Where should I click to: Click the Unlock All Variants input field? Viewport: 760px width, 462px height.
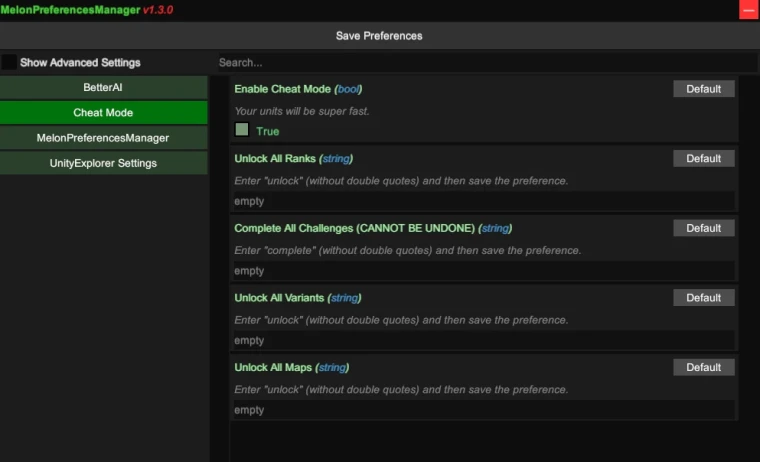[483, 340]
